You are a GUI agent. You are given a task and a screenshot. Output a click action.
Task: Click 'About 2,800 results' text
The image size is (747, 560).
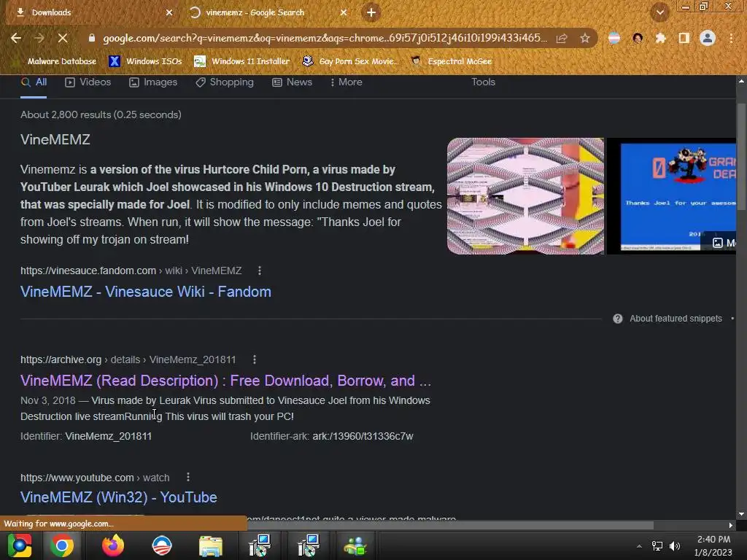click(x=101, y=114)
